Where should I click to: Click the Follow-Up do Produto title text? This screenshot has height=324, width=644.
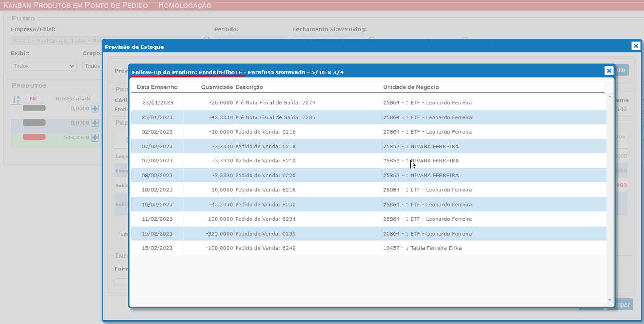[x=238, y=72]
